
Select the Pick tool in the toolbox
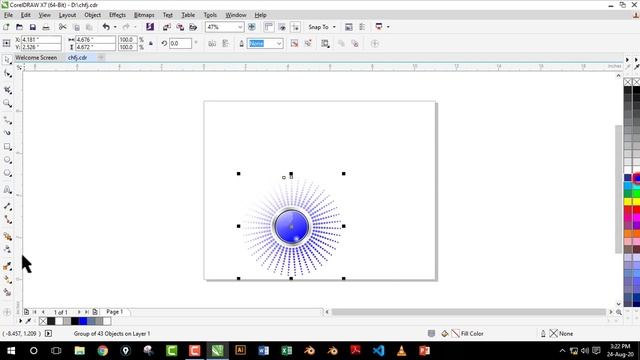(7, 60)
